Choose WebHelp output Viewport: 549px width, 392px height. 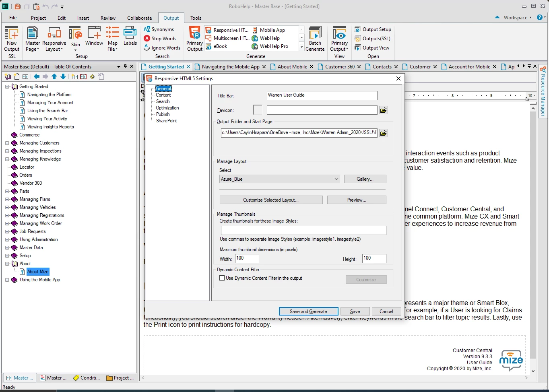266,38
